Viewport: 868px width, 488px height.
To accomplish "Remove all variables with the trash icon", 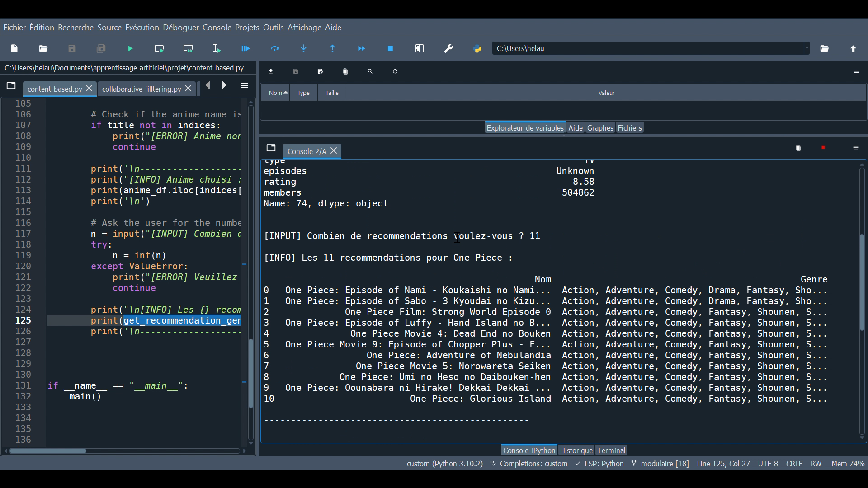I will [345, 71].
